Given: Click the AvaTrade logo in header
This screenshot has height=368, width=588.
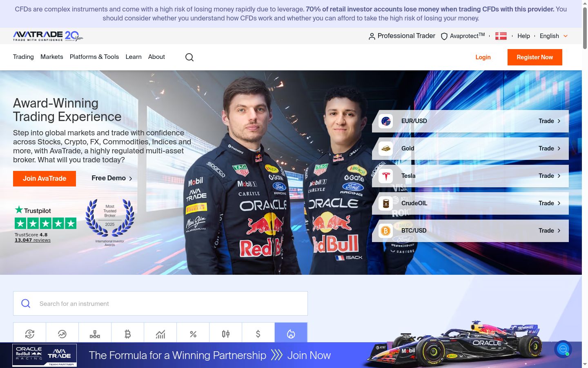Looking at the screenshot, I should coord(48,36).
